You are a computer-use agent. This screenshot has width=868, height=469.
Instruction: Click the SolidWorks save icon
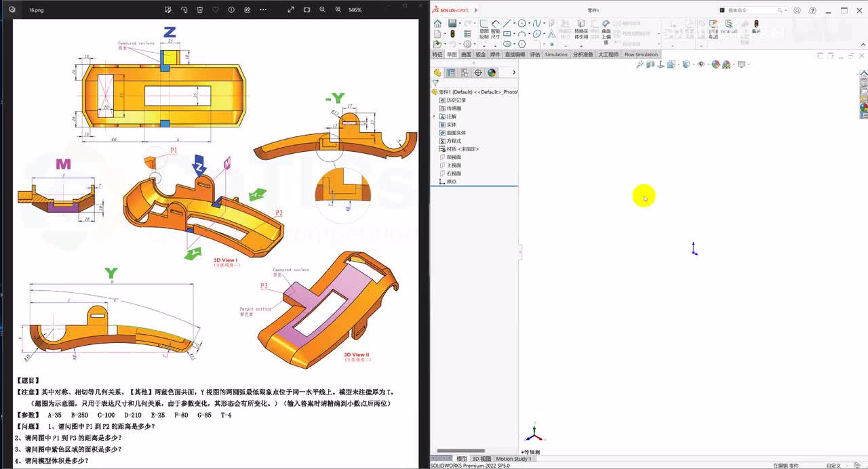(452, 24)
